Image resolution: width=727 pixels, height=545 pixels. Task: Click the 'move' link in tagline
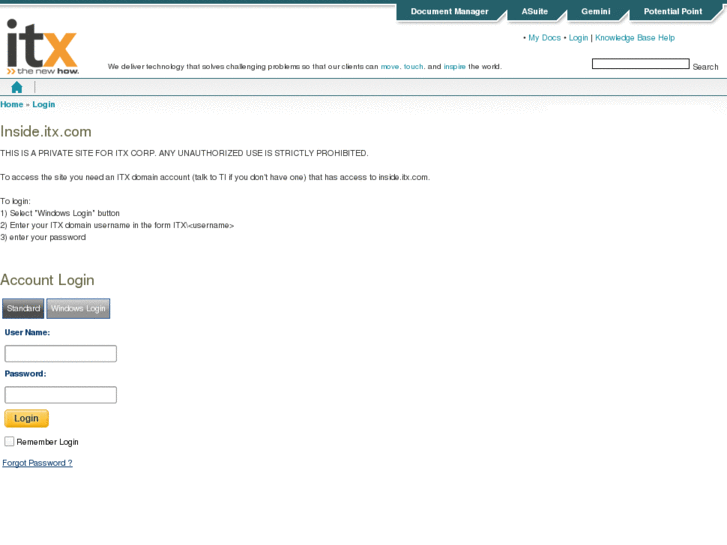click(x=389, y=67)
